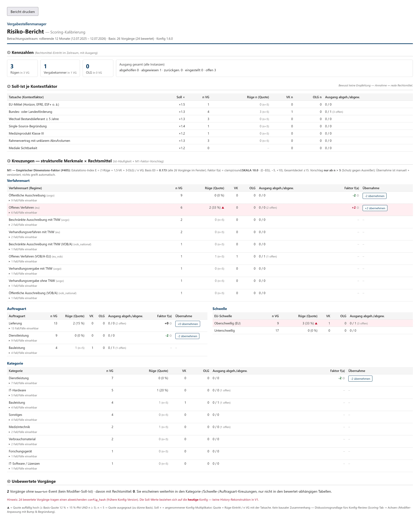Expand the 13 cases under Lieferung
420x527 pixels.
24,329
